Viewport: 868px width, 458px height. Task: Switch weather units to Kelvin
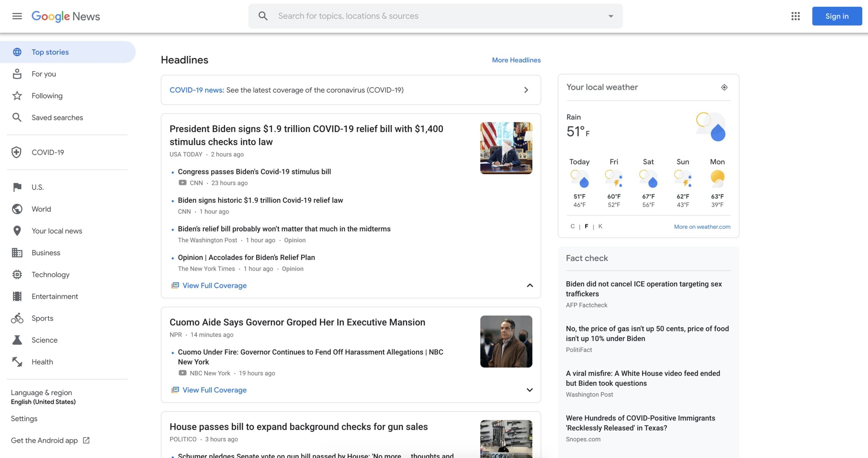tap(600, 226)
